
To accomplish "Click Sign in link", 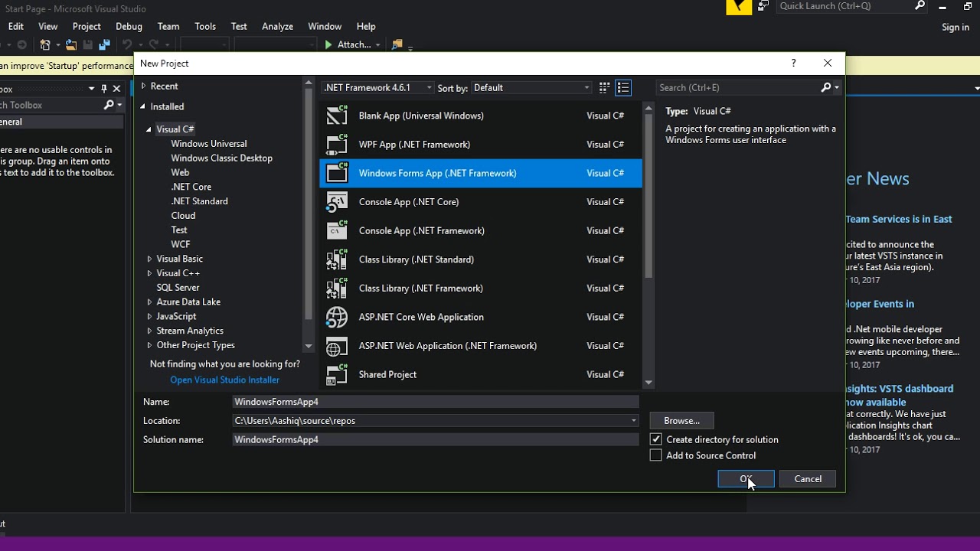I will point(955,28).
